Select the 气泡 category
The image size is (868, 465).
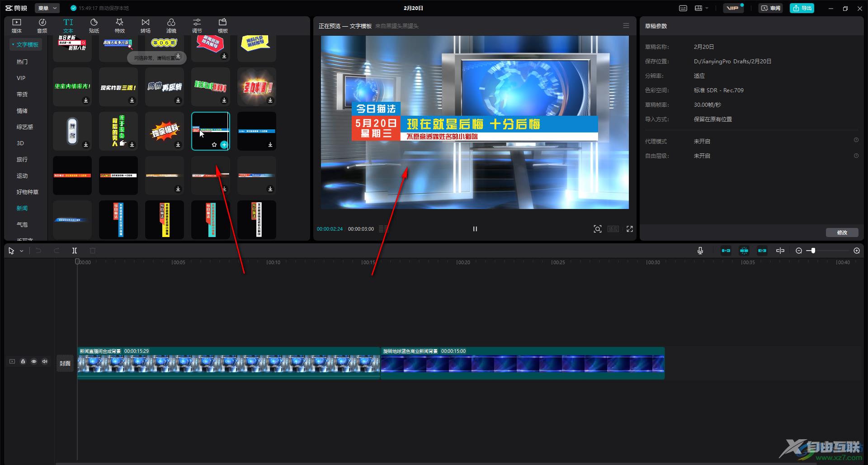tap(22, 224)
